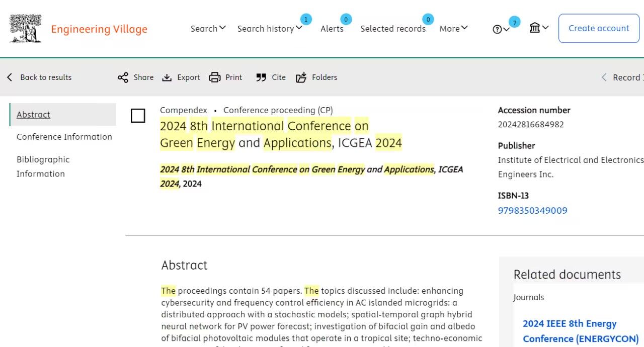Click the Alerts count badge
This screenshot has height=347, width=644.
point(346,20)
